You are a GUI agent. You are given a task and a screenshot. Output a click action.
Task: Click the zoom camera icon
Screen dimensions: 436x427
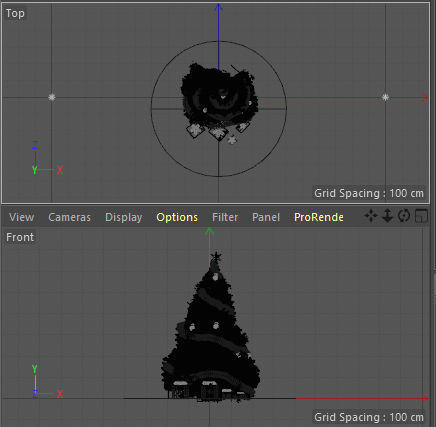387,216
